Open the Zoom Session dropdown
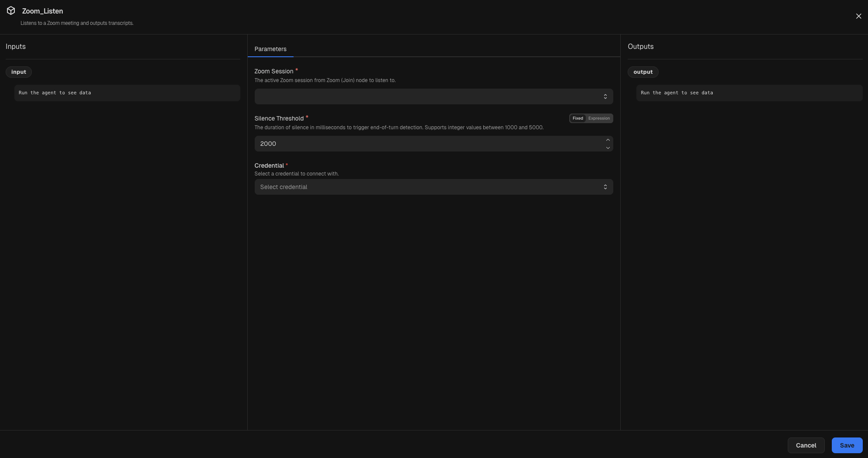This screenshot has height=458, width=868. point(433,96)
